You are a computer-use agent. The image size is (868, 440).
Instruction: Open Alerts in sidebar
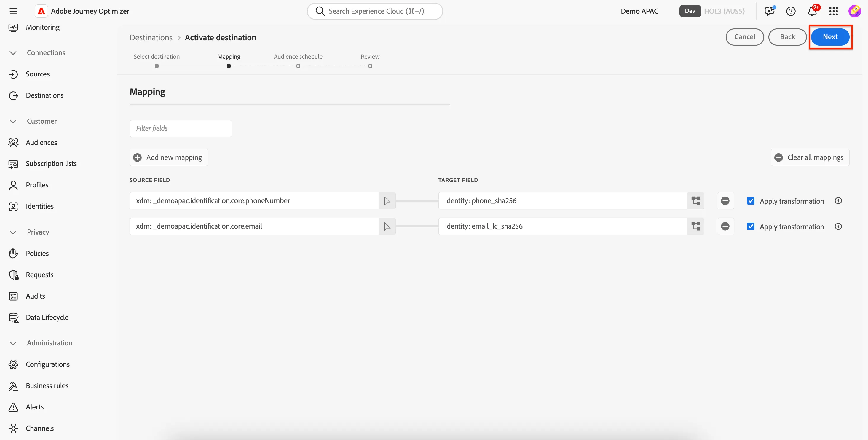click(34, 407)
